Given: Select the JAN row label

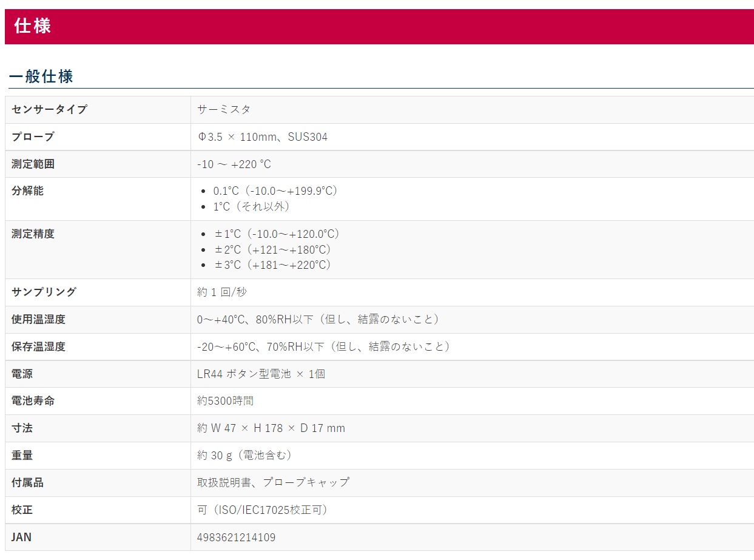Looking at the screenshot, I should pos(21,538).
